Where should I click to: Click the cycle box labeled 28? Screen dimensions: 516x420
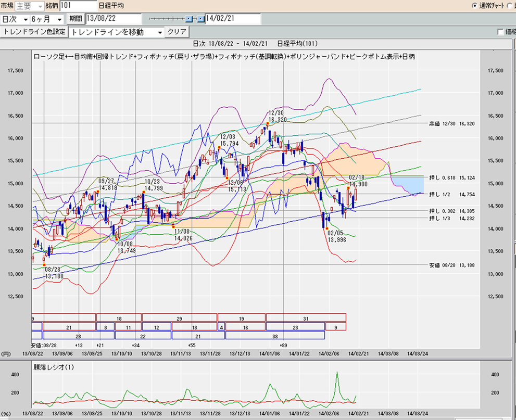(78, 336)
